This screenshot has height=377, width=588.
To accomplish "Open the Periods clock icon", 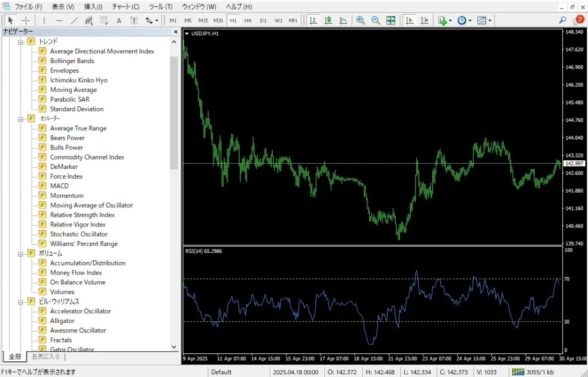I will [x=462, y=20].
